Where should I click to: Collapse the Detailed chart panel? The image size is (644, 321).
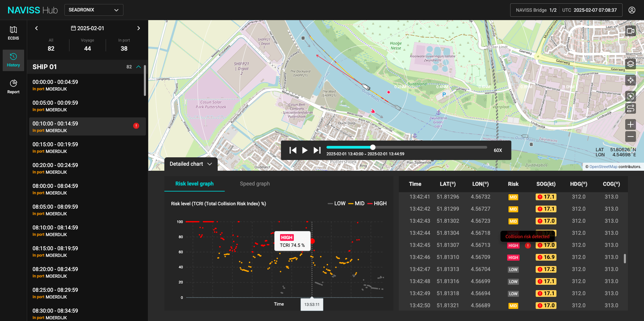(x=191, y=164)
